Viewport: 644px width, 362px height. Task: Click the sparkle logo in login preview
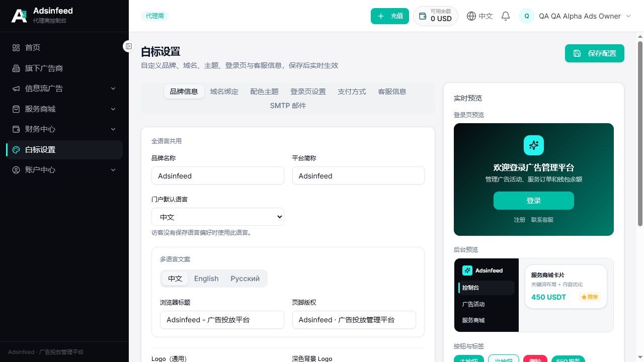pyautogui.click(x=534, y=145)
